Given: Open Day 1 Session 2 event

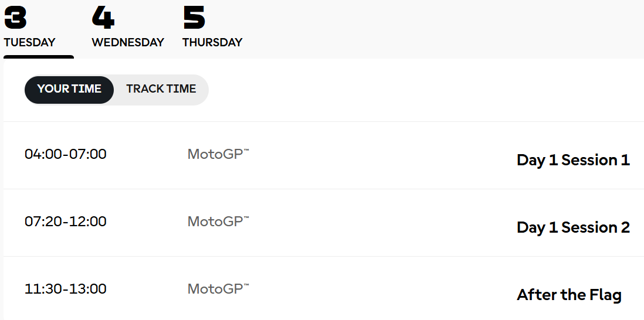Looking at the screenshot, I should (573, 227).
